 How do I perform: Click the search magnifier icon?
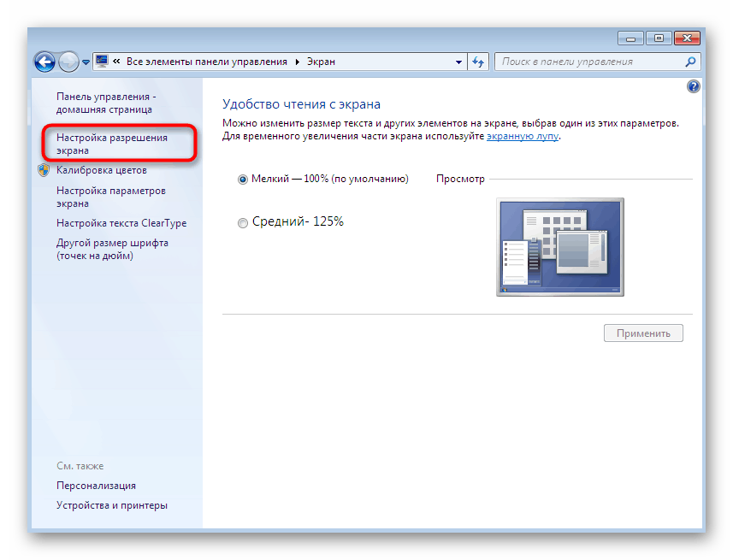689,62
